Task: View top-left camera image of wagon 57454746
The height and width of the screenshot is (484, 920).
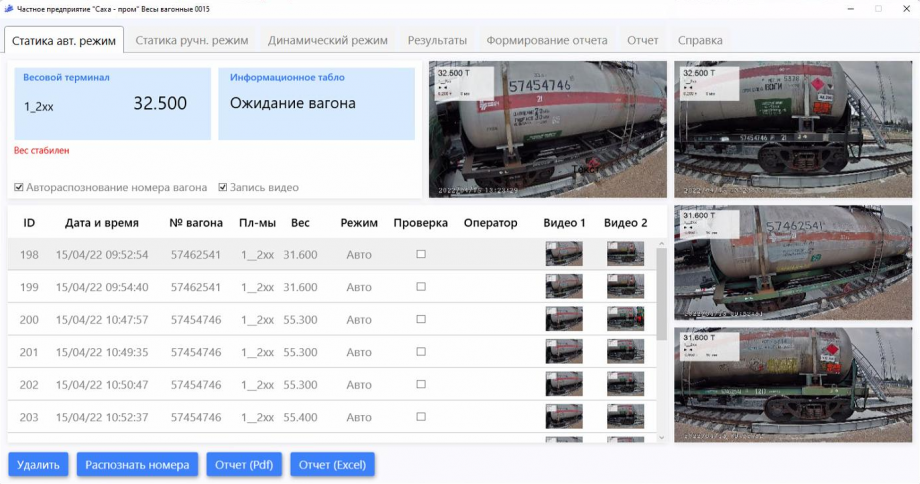Action: 547,129
